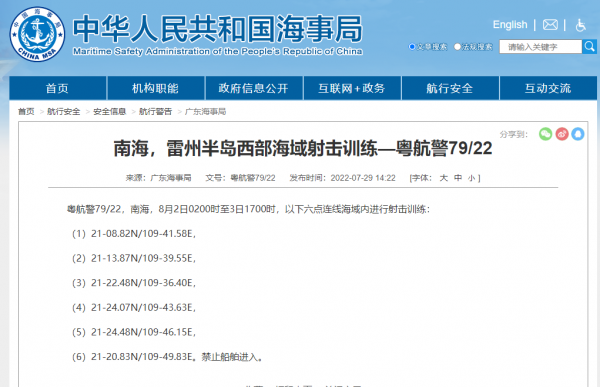Viewport: 600px width, 387px height.
Task: Click the blue search magnifier button
Action: (589, 47)
